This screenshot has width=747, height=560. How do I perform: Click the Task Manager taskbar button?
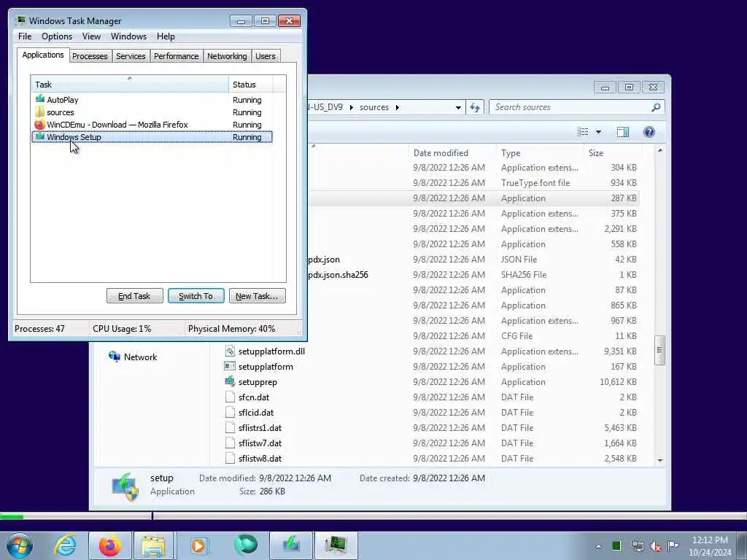point(336,545)
